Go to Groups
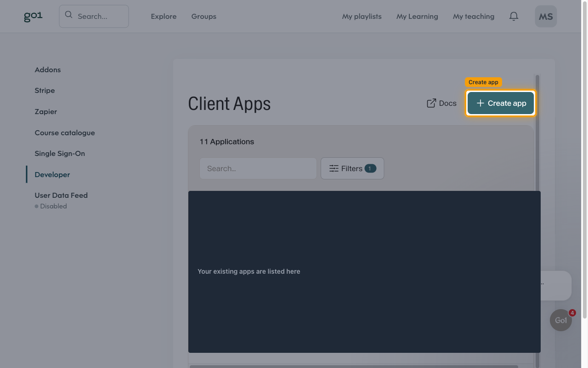The height and width of the screenshot is (368, 588). (204, 17)
